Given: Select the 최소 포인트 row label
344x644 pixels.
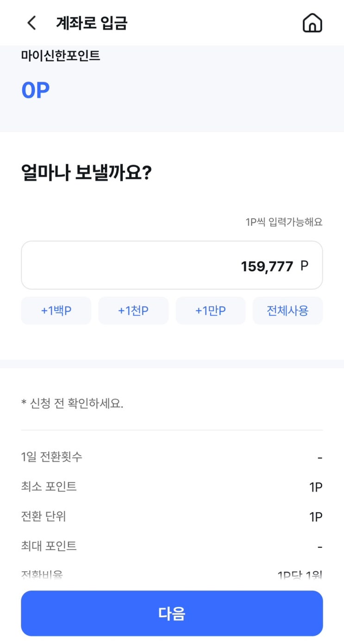Looking at the screenshot, I should [49, 487].
